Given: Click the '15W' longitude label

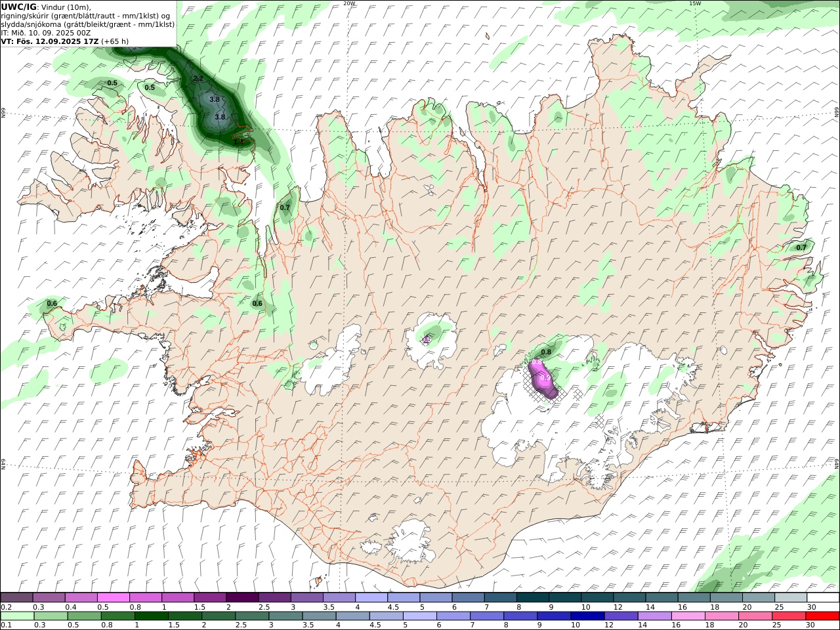Looking at the screenshot, I should pyautogui.click(x=695, y=3).
